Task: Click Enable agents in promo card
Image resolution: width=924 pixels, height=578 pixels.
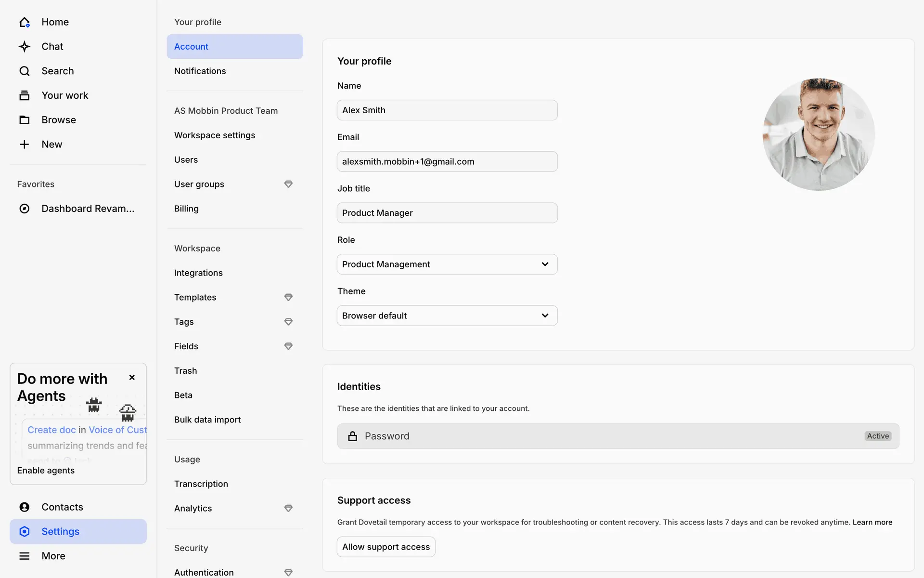Action: pyautogui.click(x=46, y=471)
